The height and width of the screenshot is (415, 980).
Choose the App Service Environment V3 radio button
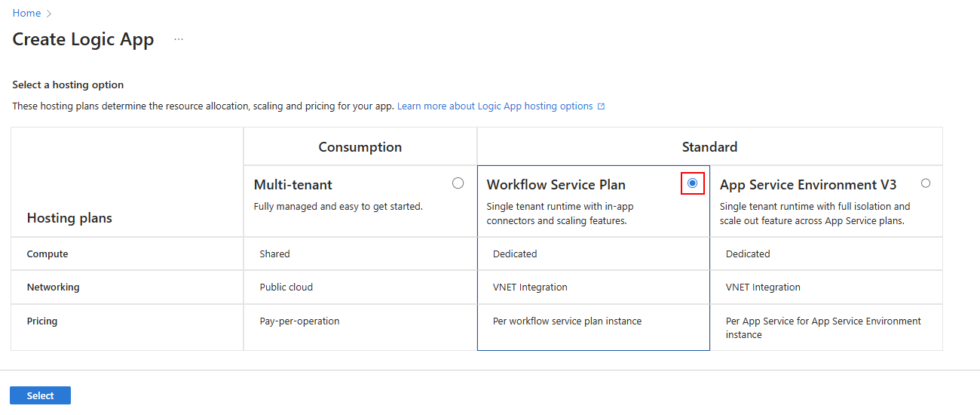926,183
